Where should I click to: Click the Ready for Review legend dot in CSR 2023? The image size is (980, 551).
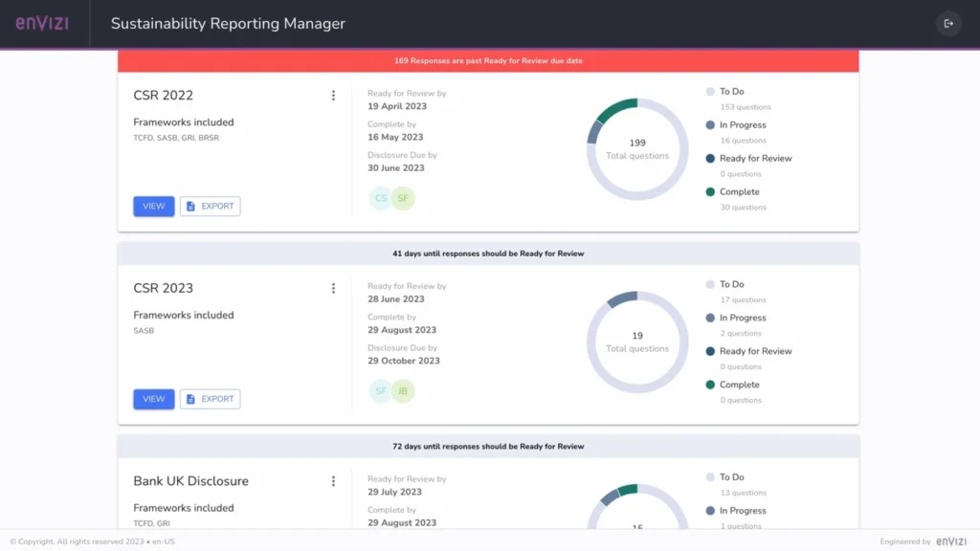(710, 351)
